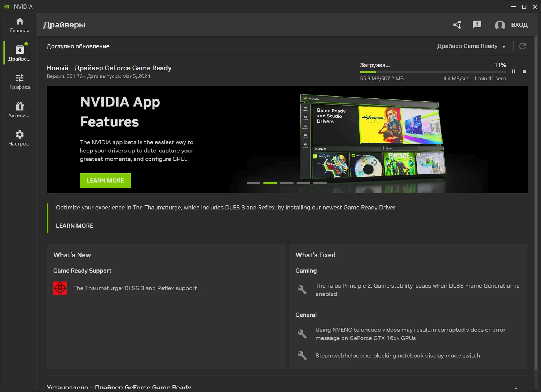Click the Gaming subheading

(x=306, y=271)
